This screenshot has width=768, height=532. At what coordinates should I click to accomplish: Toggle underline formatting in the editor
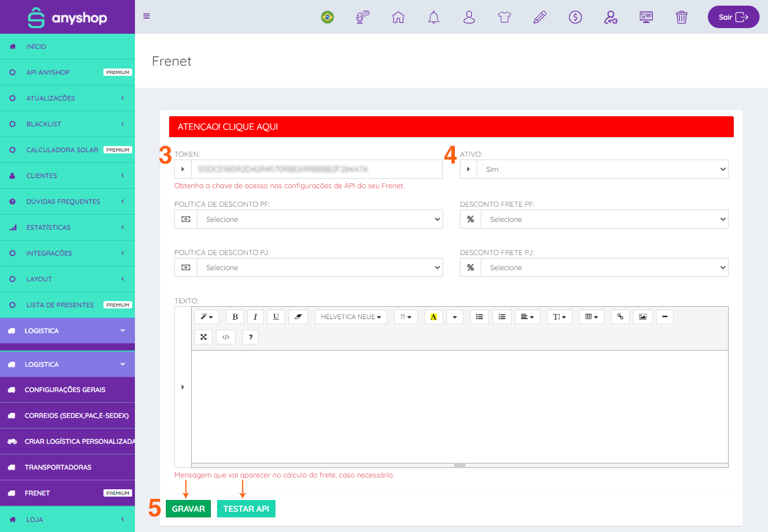276,317
